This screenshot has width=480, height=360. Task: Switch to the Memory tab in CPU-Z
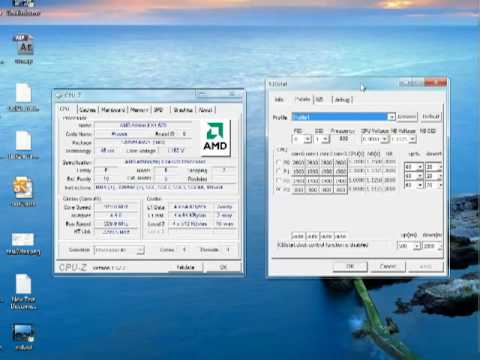[x=139, y=110]
